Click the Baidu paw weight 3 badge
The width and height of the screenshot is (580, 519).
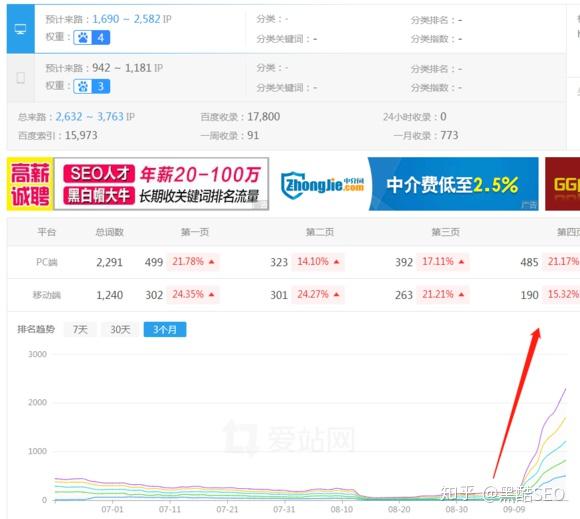pos(91,87)
